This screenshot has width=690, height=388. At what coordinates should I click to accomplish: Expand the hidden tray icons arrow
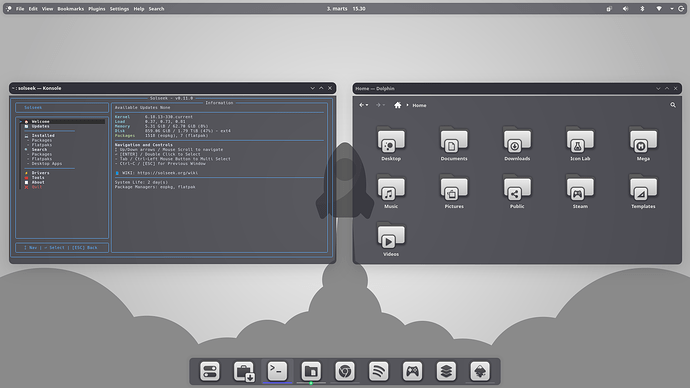(x=672, y=9)
